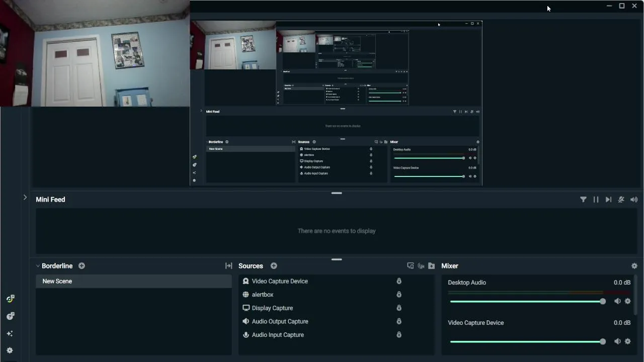Click the Desktop Audio label in Mixer
Image resolution: width=644 pixels, height=362 pixels.
[x=467, y=283]
